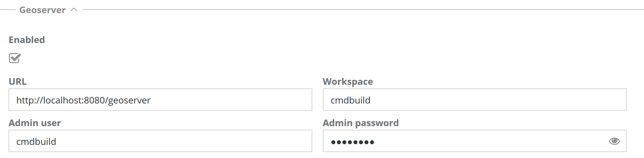This screenshot has height=158, width=644.
Task: Click blank space inside Admin user field
Action: (x=197, y=141)
